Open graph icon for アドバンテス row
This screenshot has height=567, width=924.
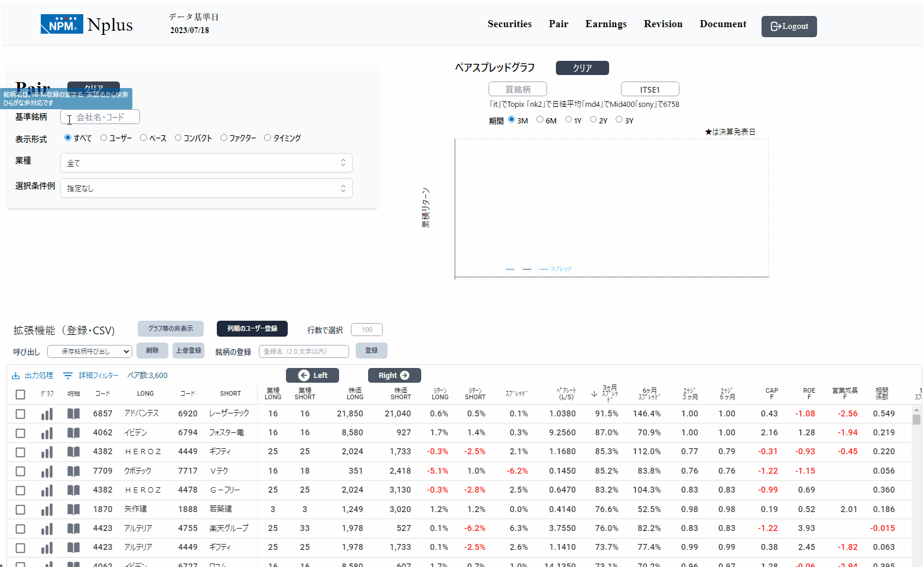coord(47,414)
